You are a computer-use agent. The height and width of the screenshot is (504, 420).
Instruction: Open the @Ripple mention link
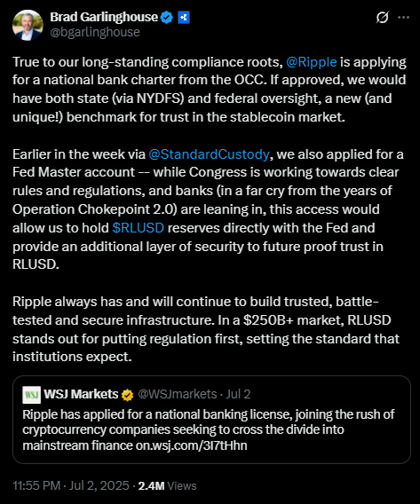312,62
